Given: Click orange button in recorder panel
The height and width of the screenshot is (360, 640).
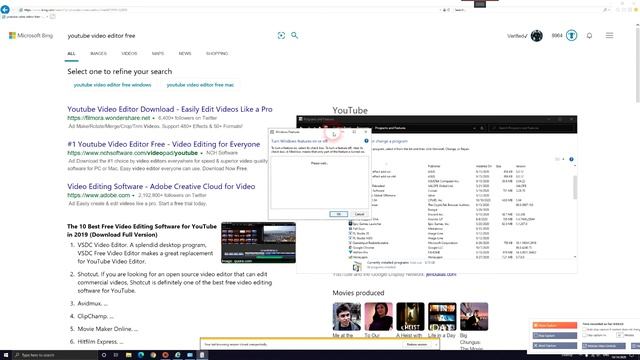Looking at the screenshot, I should tap(555, 325).
